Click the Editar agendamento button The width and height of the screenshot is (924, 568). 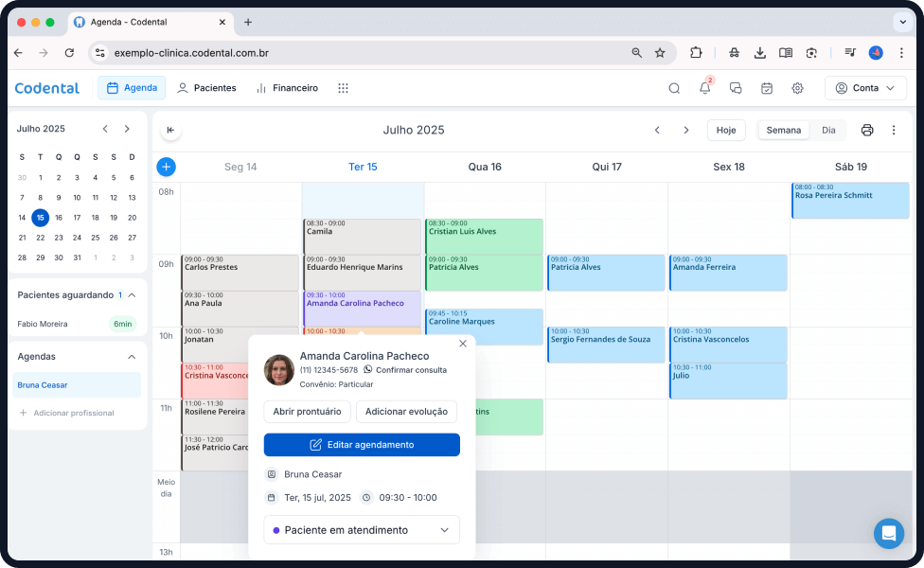pyautogui.click(x=361, y=445)
